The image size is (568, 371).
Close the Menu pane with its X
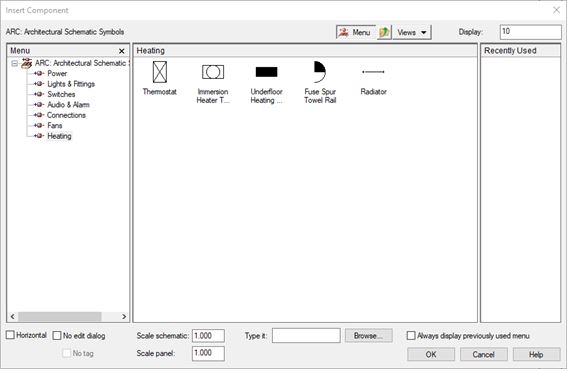pos(122,51)
